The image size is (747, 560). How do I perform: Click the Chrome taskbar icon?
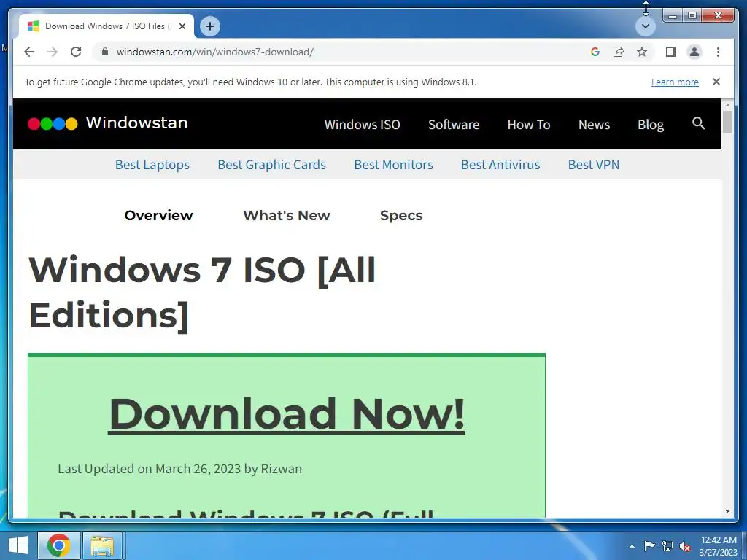[59, 545]
